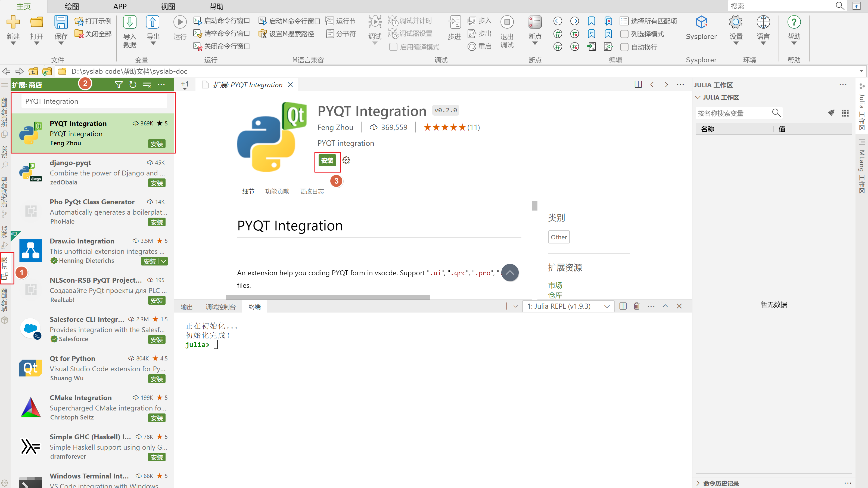Screen dimensions: 868x488
Task: Open the 市场 marketplace link
Action: coord(555,285)
